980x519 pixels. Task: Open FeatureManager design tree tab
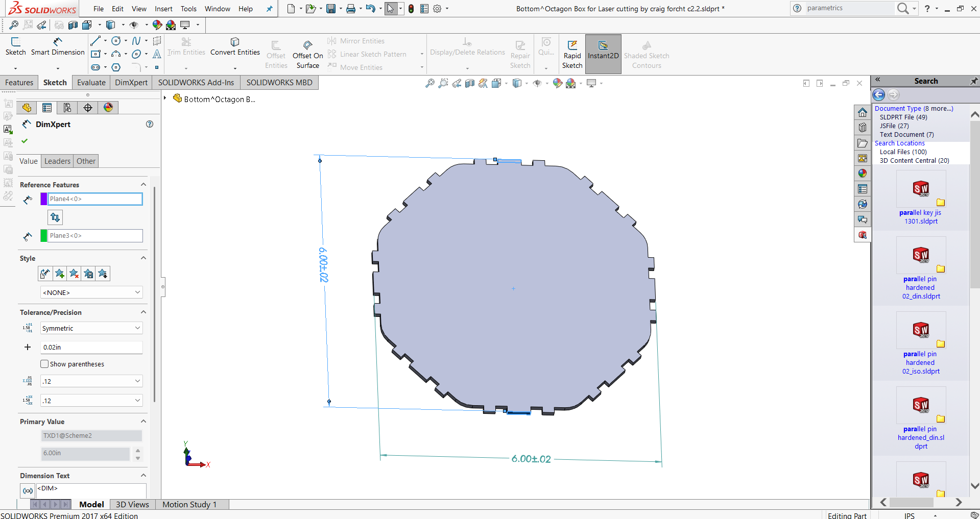click(x=27, y=108)
